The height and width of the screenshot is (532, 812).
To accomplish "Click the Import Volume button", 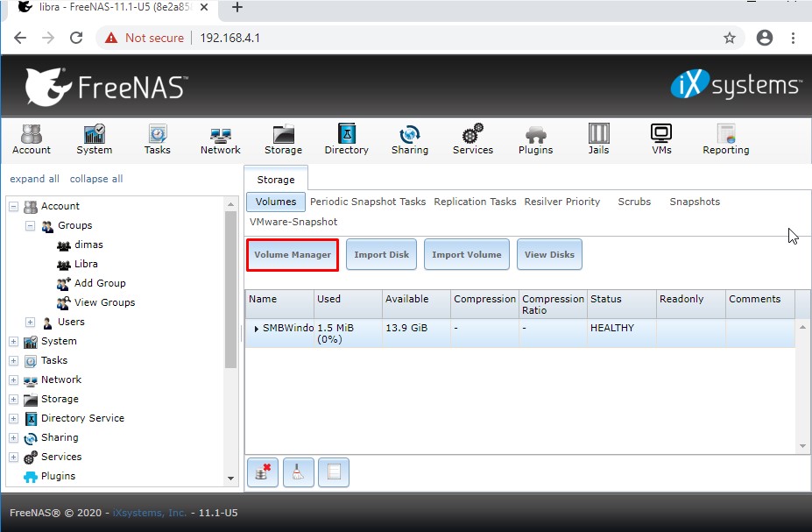I will pyautogui.click(x=467, y=254).
